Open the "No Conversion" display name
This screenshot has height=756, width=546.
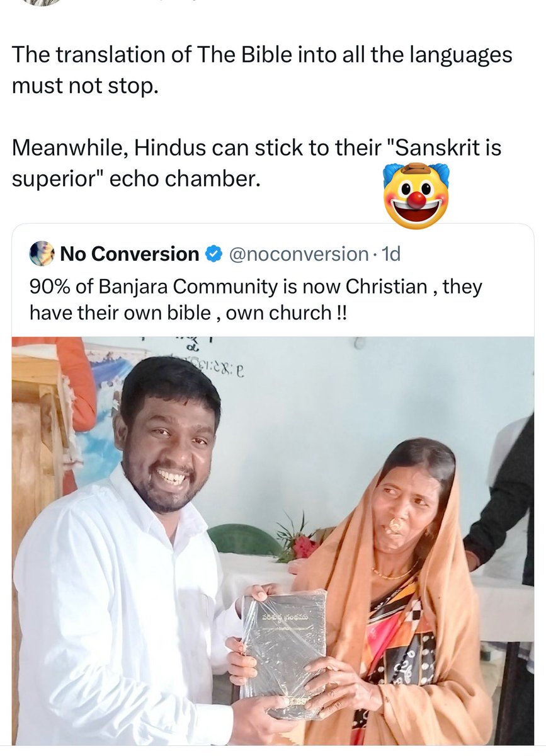[130, 255]
